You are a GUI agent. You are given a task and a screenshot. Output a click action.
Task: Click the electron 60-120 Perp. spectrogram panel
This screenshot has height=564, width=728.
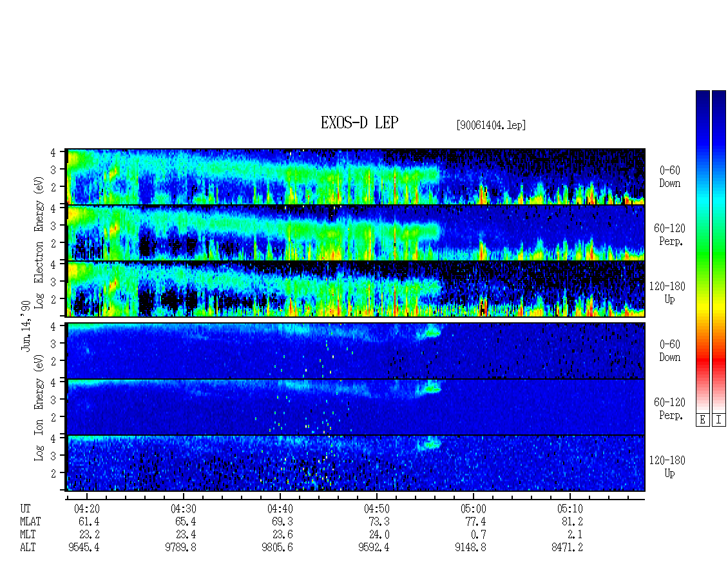(x=356, y=233)
